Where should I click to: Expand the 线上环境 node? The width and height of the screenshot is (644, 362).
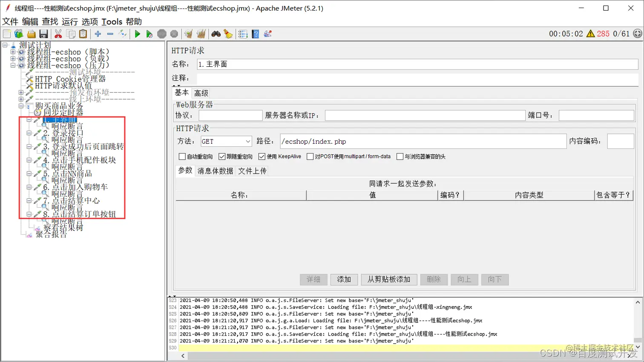(x=21, y=99)
